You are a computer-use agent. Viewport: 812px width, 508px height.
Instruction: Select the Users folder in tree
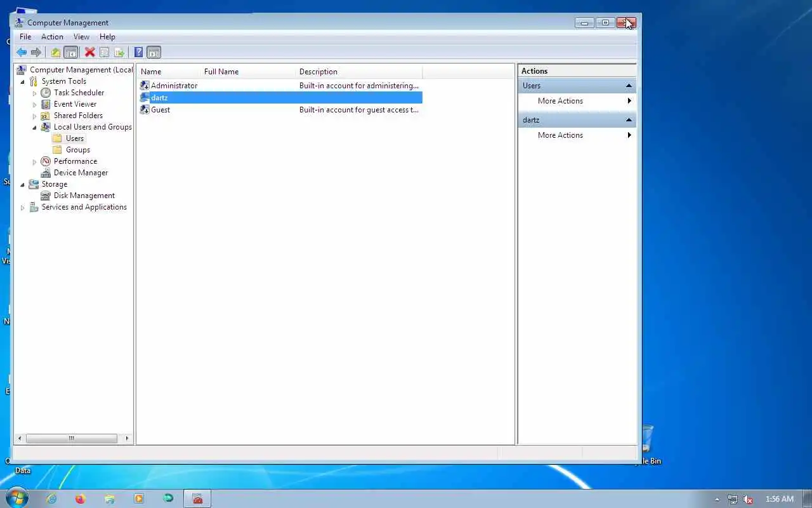pyautogui.click(x=75, y=138)
